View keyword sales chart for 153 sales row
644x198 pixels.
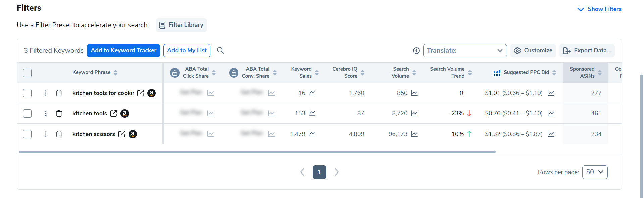click(x=312, y=113)
